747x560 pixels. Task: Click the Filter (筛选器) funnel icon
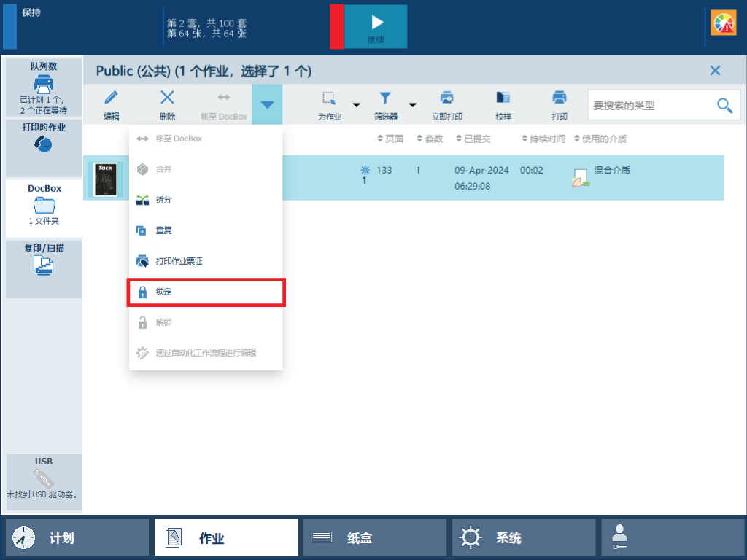[385, 98]
